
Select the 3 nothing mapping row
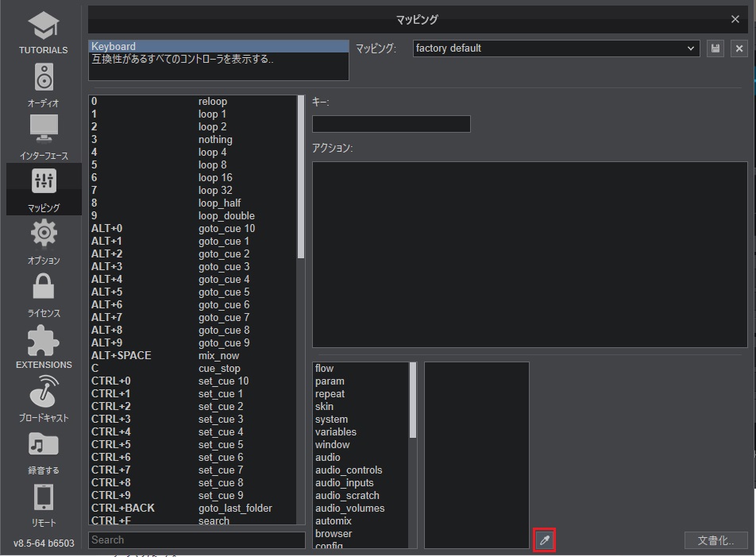coord(193,139)
